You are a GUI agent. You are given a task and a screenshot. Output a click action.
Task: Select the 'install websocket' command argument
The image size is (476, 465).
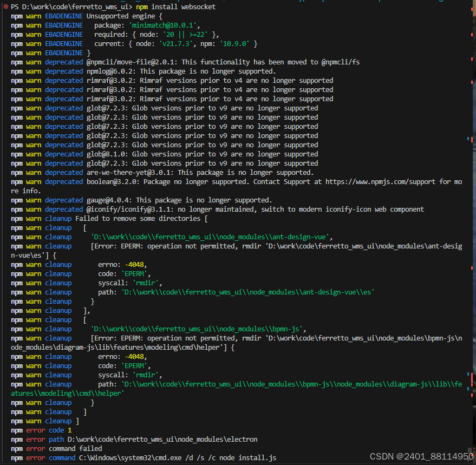coord(183,7)
